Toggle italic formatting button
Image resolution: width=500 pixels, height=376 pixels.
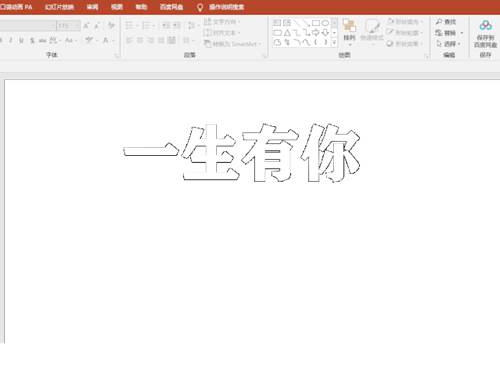(x=11, y=41)
